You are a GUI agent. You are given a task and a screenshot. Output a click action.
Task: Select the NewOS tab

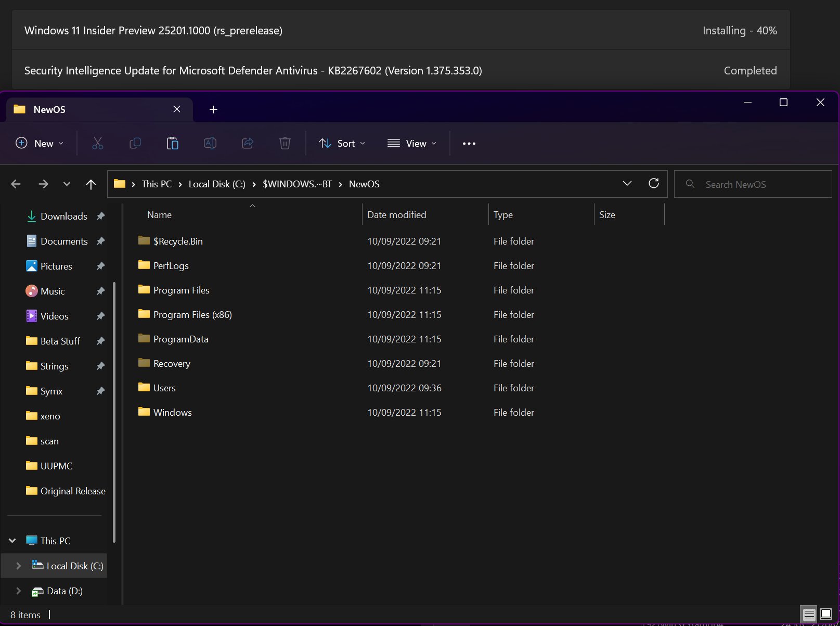pyautogui.click(x=100, y=109)
